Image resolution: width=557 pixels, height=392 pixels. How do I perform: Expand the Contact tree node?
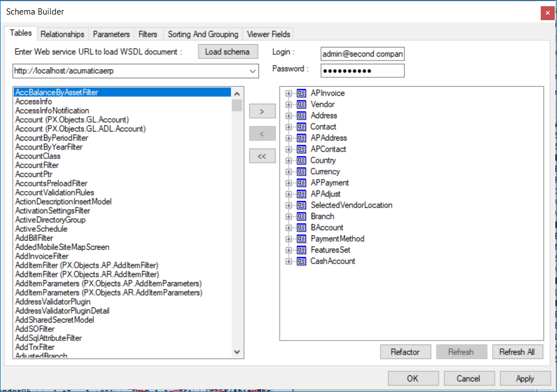289,127
